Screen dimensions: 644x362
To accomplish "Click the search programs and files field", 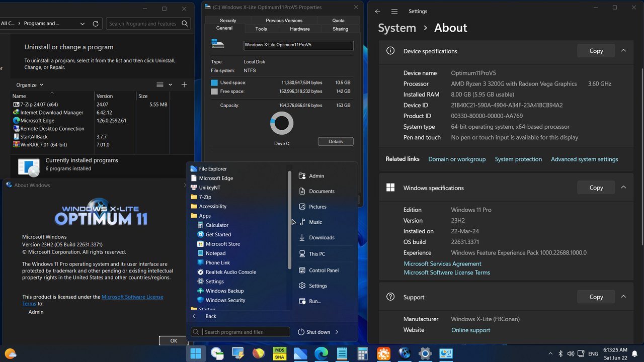I will pos(240,332).
